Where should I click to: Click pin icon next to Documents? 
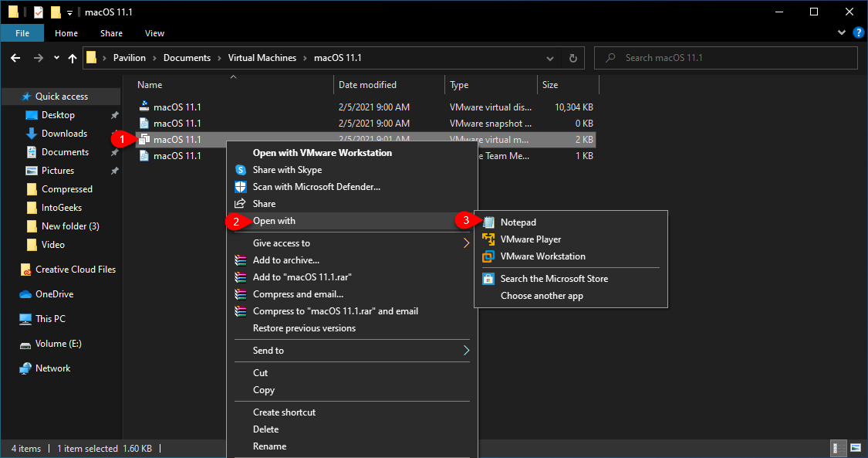click(115, 152)
